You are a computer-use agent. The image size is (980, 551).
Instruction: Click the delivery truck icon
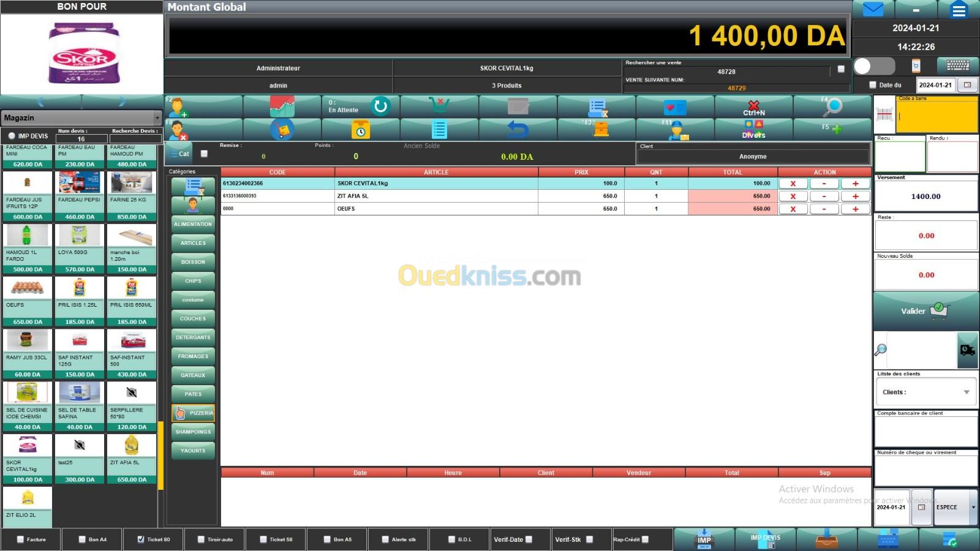pyautogui.click(x=968, y=350)
